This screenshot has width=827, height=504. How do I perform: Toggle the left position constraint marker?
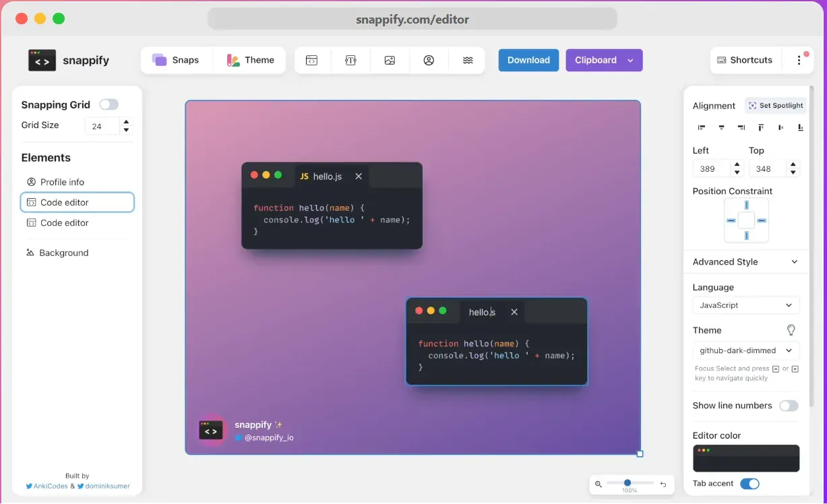point(731,220)
